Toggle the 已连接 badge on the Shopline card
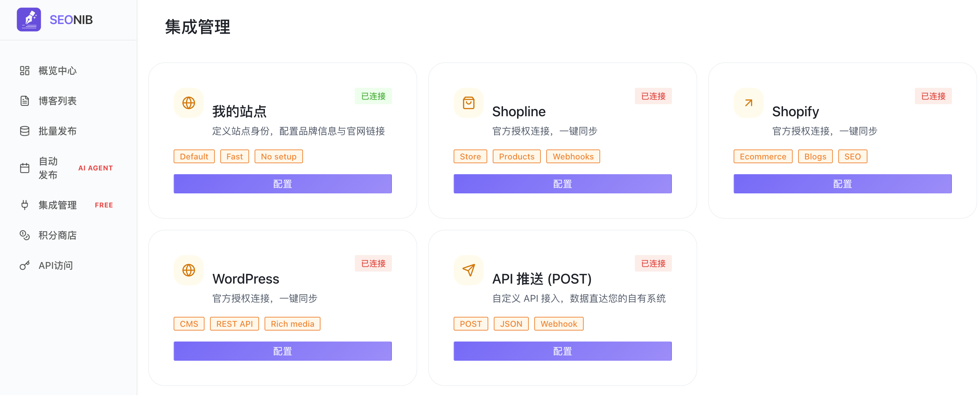This screenshot has width=980, height=395. 653,96
